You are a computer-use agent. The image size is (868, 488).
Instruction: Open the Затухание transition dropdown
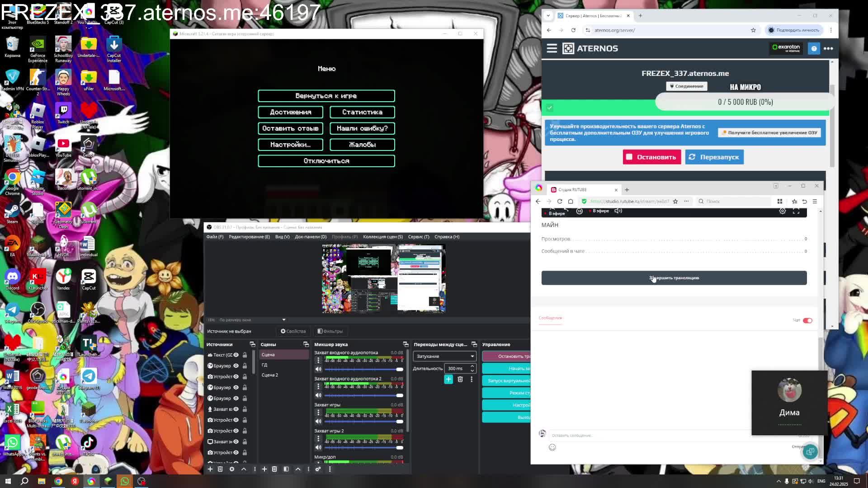click(x=444, y=356)
